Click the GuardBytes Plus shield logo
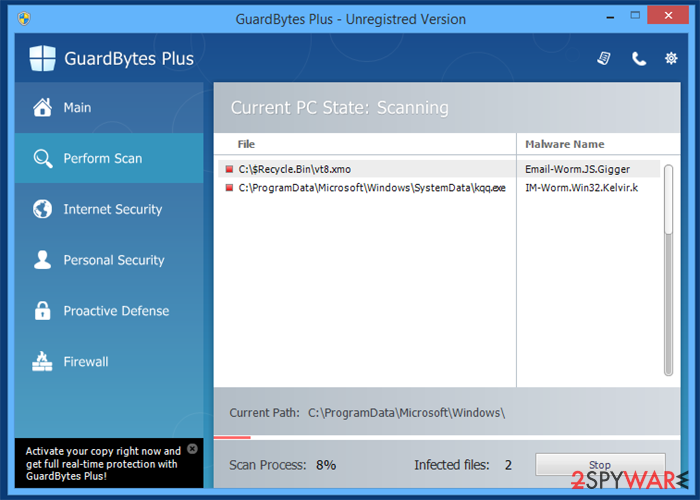Image resolution: width=700 pixels, height=500 pixels. click(x=42, y=58)
